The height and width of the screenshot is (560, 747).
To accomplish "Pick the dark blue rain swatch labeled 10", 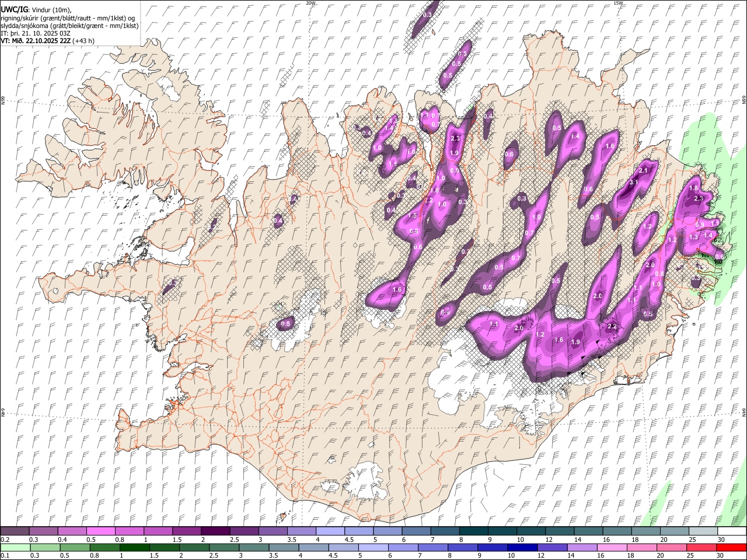I will tap(522, 547).
